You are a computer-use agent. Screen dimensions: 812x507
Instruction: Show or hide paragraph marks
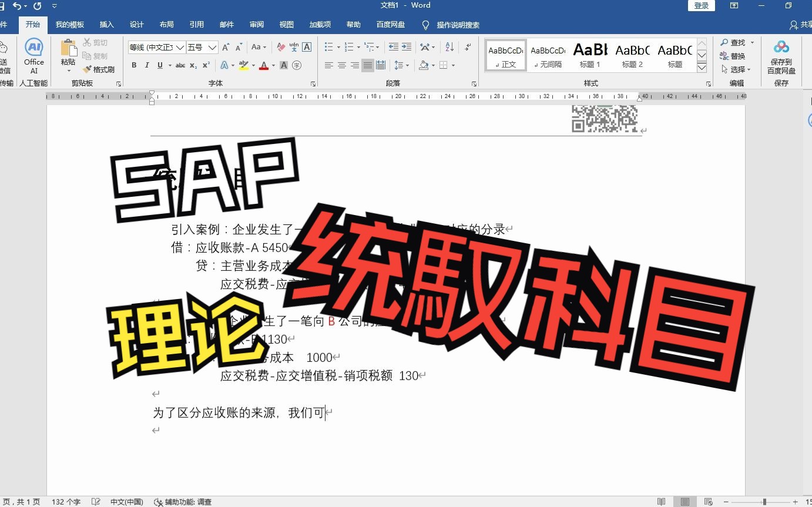[x=468, y=47]
